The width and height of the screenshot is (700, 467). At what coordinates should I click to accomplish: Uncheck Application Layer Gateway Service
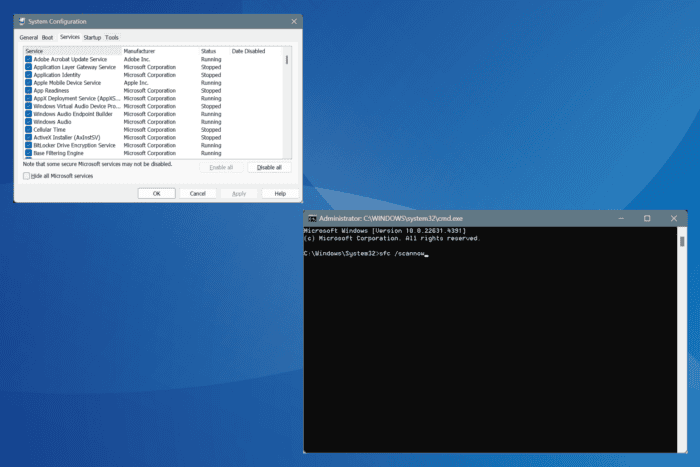pos(29,67)
